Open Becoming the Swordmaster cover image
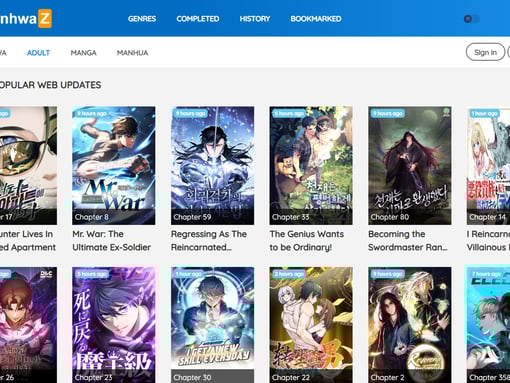Viewport: 510px width, 383px height. [410, 166]
